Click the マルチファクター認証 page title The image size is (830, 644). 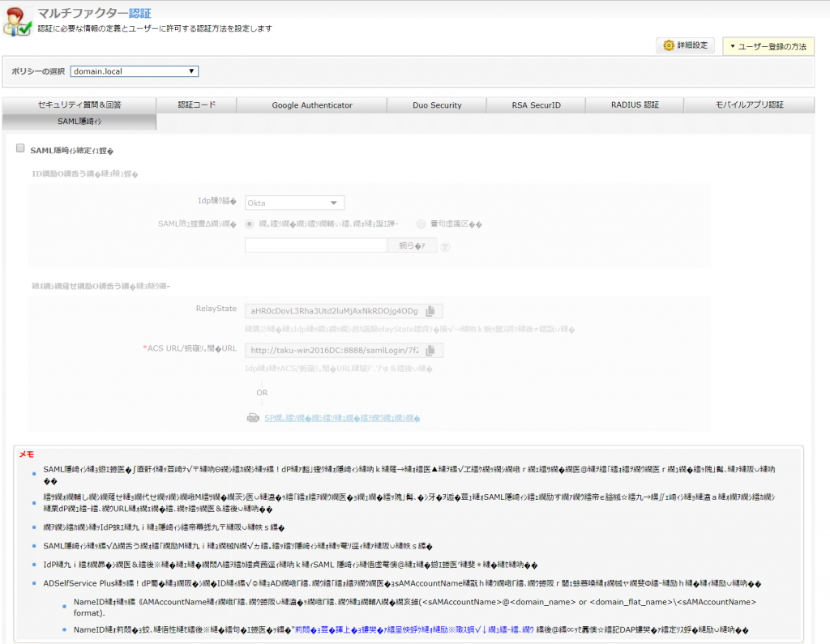pyautogui.click(x=94, y=13)
